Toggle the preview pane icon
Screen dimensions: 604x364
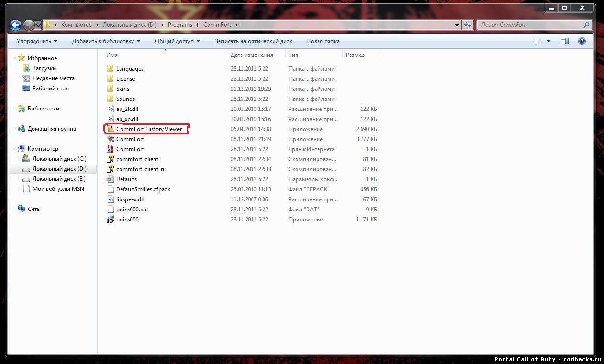(565, 41)
